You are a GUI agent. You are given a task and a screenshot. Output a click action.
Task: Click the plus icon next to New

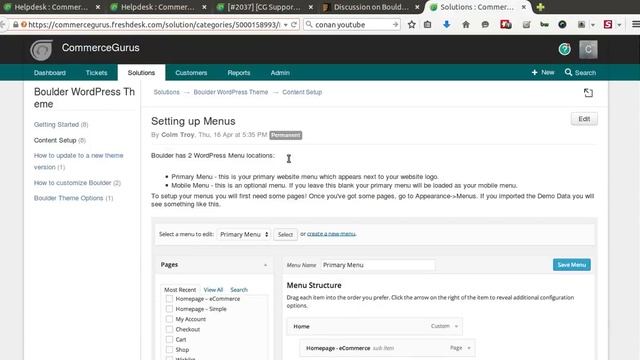[534, 72]
